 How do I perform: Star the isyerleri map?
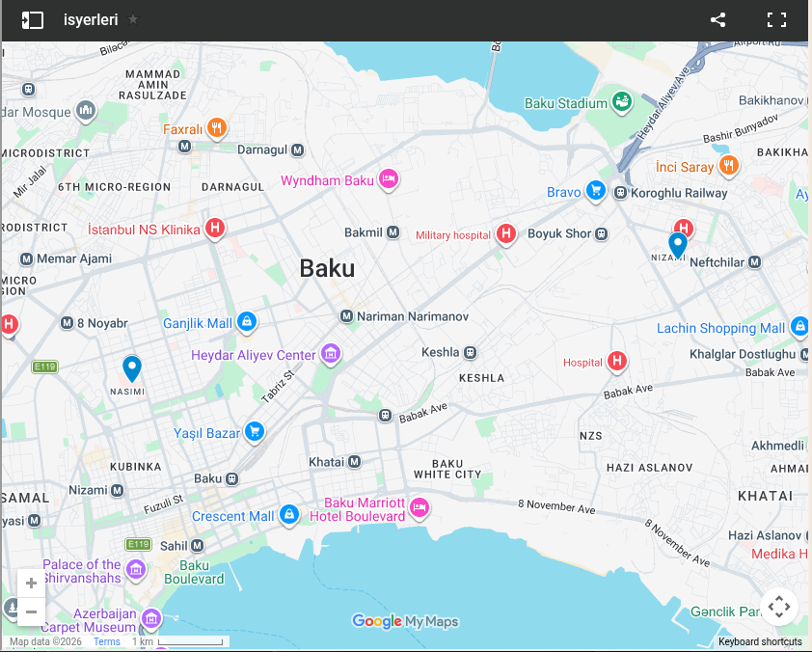(x=133, y=19)
